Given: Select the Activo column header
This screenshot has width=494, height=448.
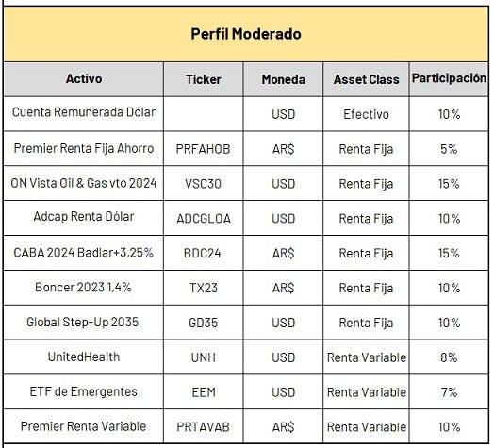Looking at the screenshot, I should (84, 79).
